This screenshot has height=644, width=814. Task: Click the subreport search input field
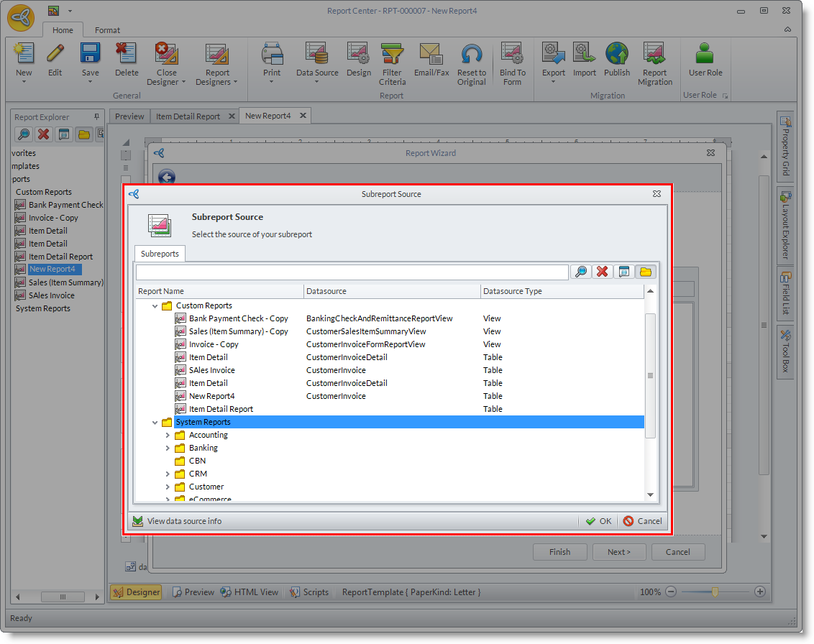352,272
